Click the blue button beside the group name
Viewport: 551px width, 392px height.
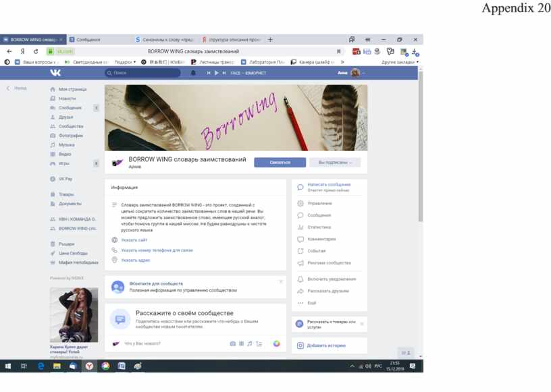(280, 163)
